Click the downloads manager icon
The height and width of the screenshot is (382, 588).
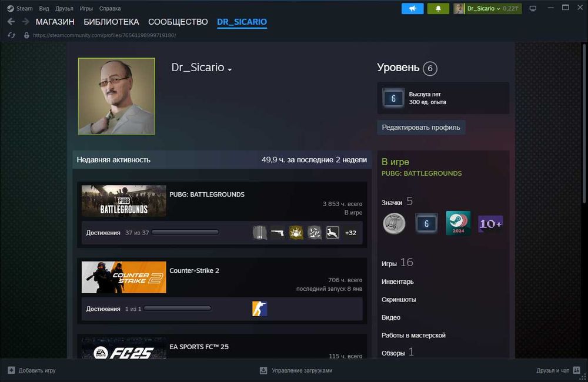(263, 370)
